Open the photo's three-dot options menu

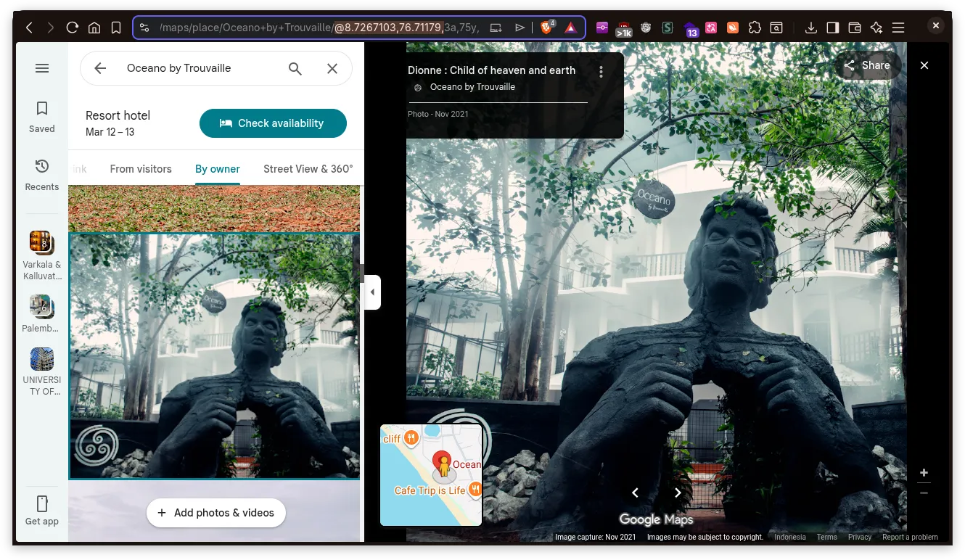[601, 72]
